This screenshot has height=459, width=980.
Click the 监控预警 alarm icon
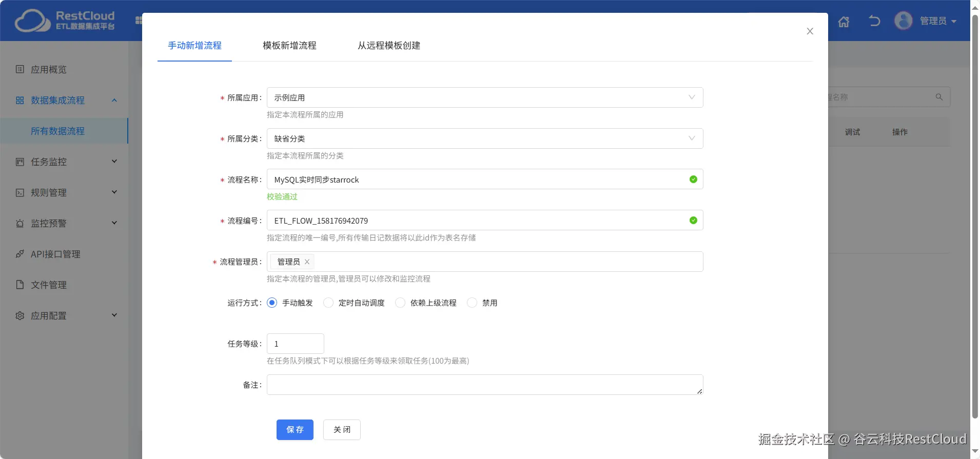20,223
